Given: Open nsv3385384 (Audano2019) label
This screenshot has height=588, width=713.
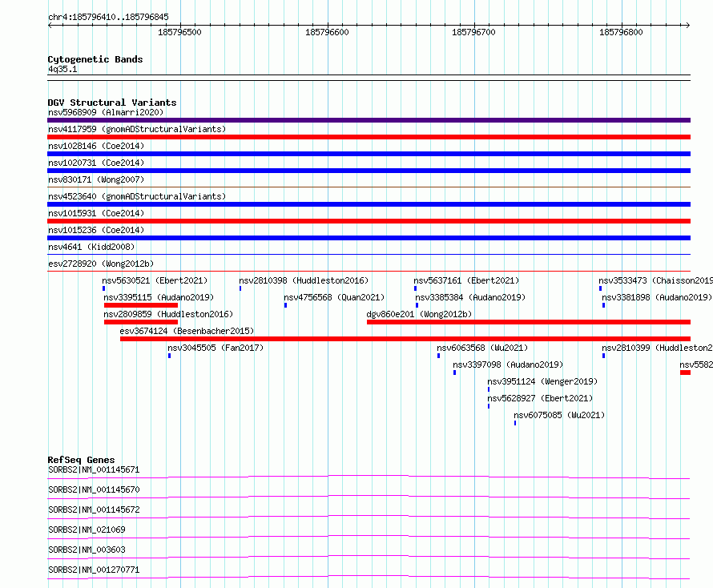Looking at the screenshot, I should pos(470,297).
